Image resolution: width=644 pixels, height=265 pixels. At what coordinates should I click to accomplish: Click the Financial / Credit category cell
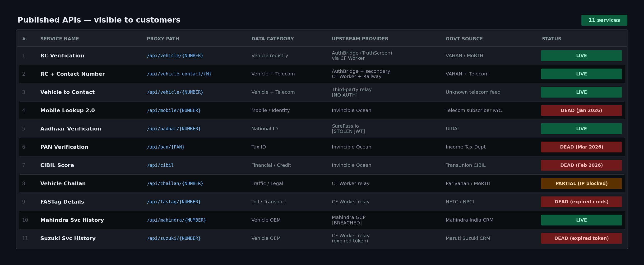[x=271, y=165]
